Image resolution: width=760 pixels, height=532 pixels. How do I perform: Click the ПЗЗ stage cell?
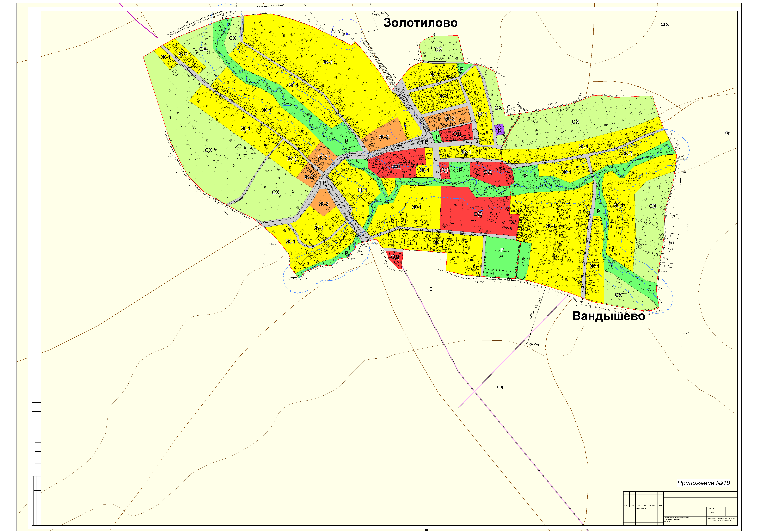[x=712, y=513]
